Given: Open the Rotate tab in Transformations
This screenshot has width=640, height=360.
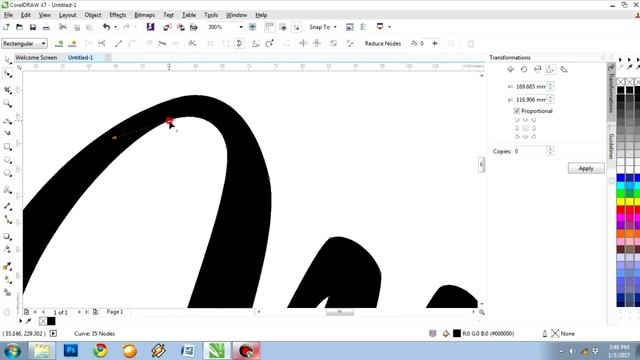Looking at the screenshot, I should tap(524, 69).
